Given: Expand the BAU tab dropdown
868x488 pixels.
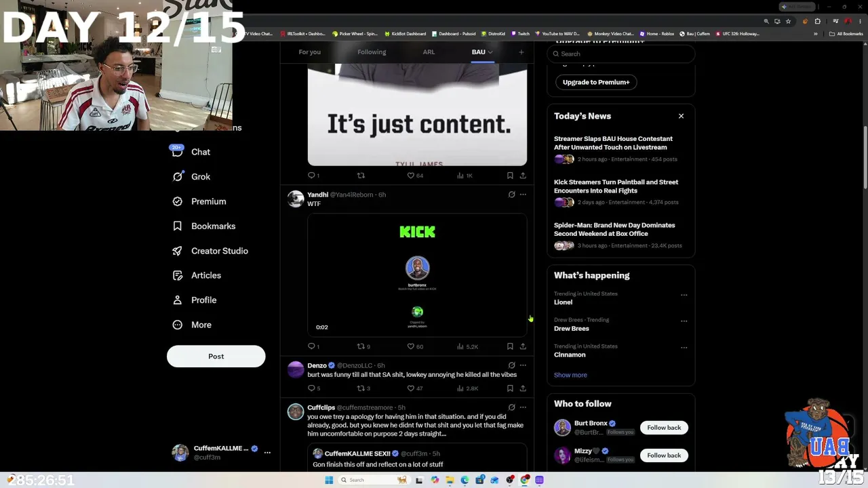Looking at the screenshot, I should [490, 52].
